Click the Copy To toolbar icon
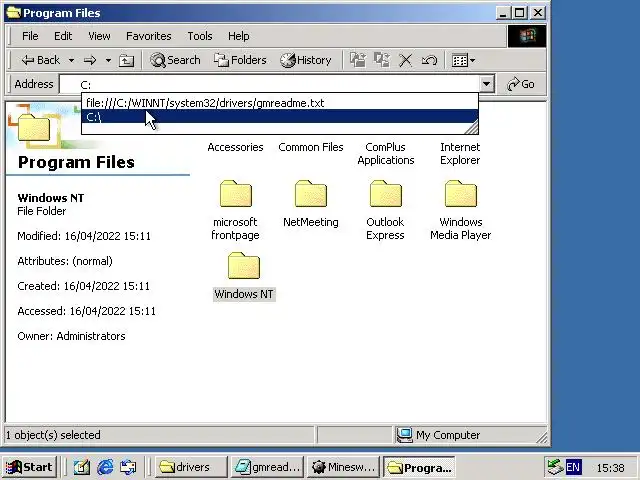Image resolution: width=640 pixels, height=480 pixels. 382,60
